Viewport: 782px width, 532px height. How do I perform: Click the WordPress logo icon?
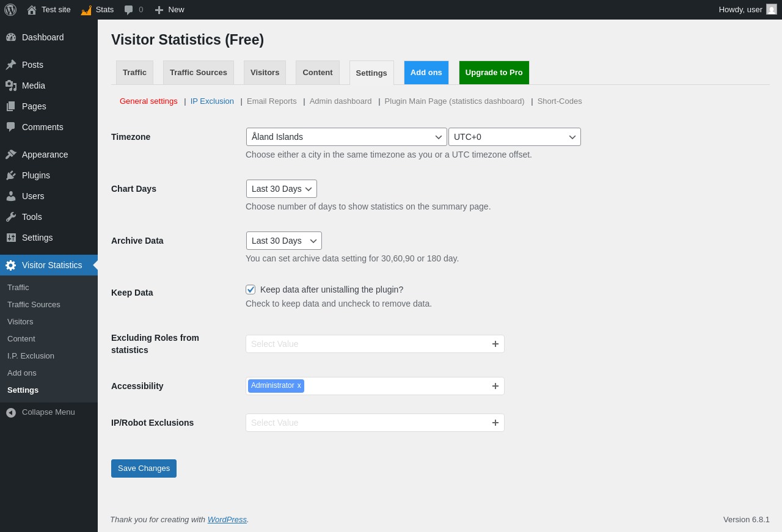tap(10, 10)
